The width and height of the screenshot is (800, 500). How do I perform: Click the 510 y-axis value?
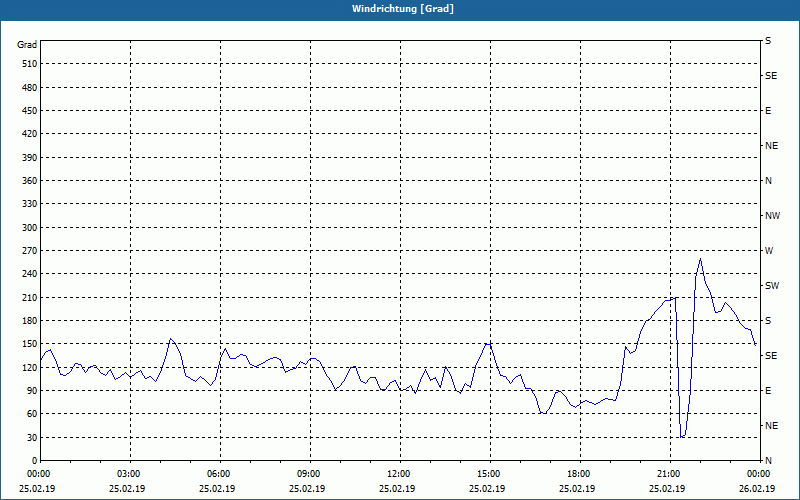(29, 64)
